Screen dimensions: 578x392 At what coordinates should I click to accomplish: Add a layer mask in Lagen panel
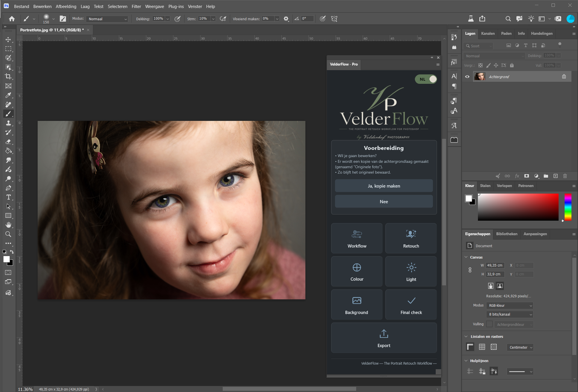pos(527,176)
